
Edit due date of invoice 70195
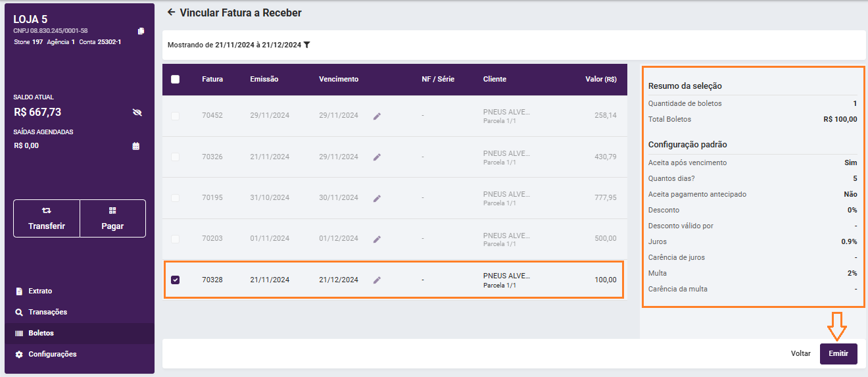(377, 198)
